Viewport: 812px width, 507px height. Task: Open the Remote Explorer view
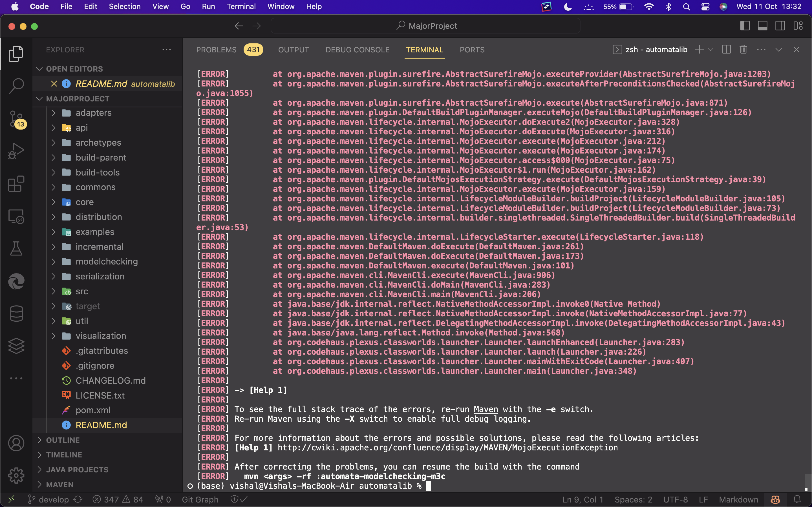(x=16, y=216)
